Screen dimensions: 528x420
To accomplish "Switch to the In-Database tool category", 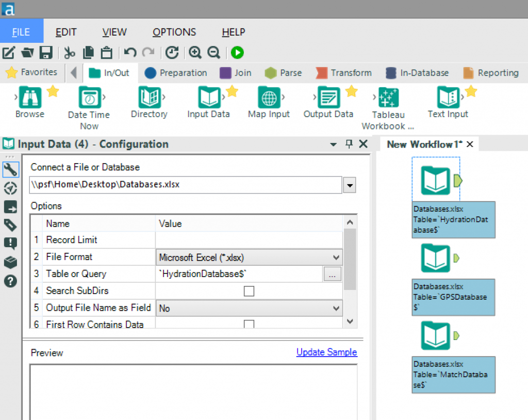I will (417, 73).
